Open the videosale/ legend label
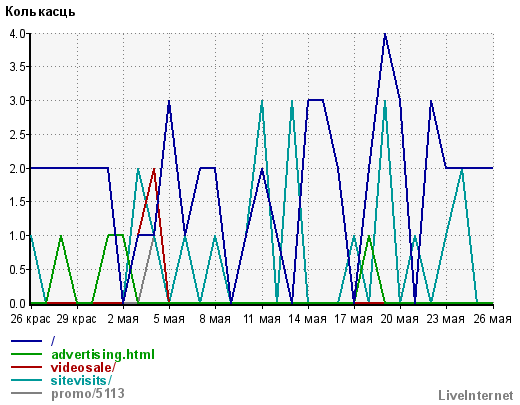The image size is (520, 405). click(x=83, y=367)
